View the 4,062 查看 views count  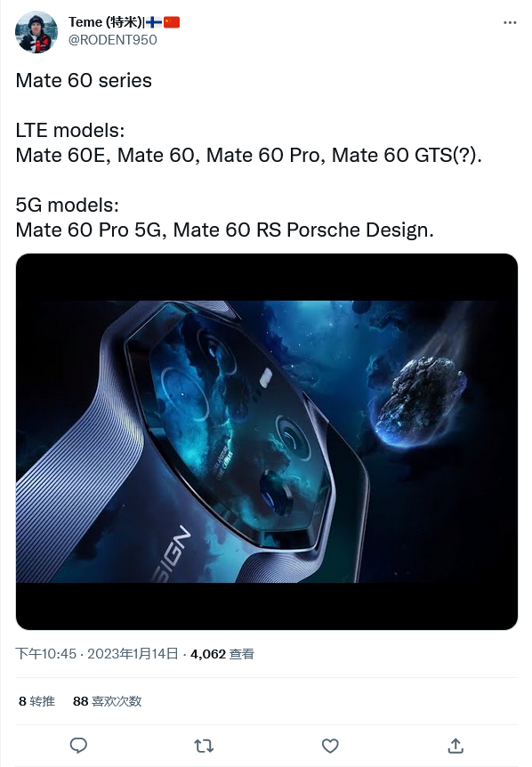tap(222, 653)
